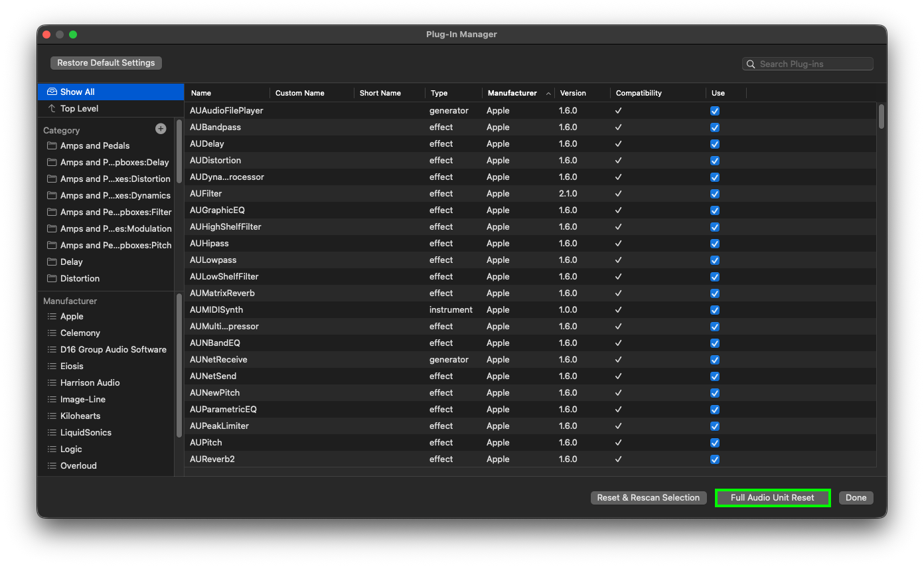The height and width of the screenshot is (567, 924).
Task: Click the magnifier icon in search field
Action: [x=751, y=64]
